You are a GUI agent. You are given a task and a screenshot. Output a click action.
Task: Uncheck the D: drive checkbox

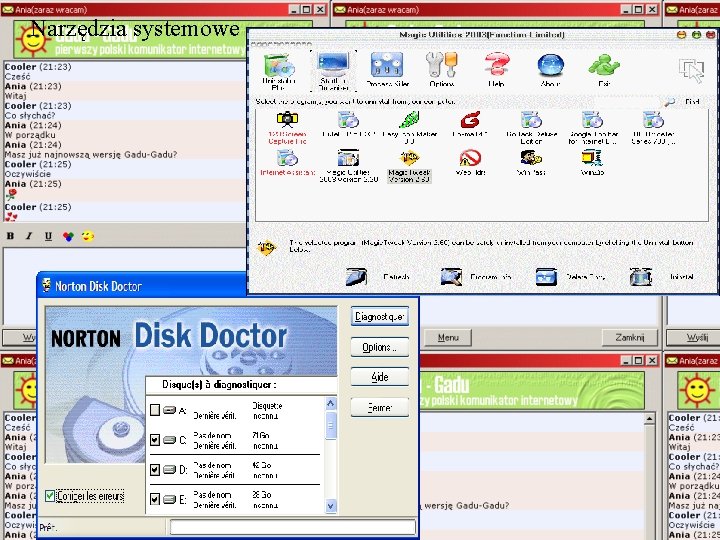tap(155, 469)
